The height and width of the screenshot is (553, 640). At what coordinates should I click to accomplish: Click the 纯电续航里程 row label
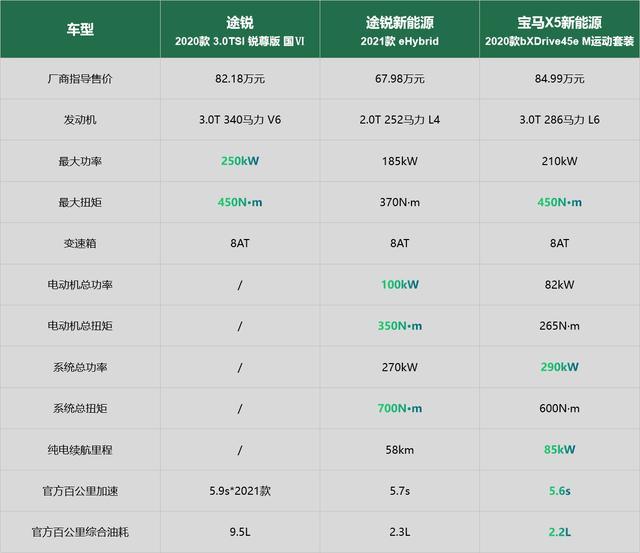tap(80, 450)
